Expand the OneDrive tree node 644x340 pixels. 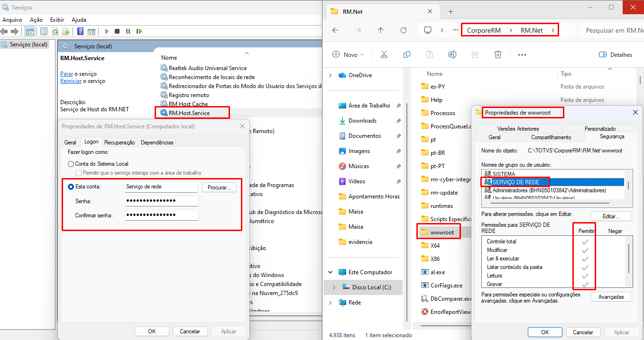[331, 75]
